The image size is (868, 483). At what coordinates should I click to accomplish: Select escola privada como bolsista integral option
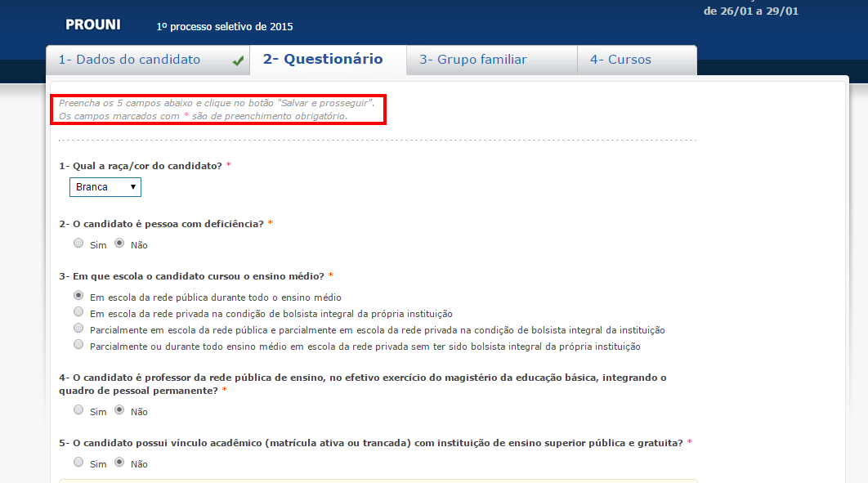coord(78,311)
